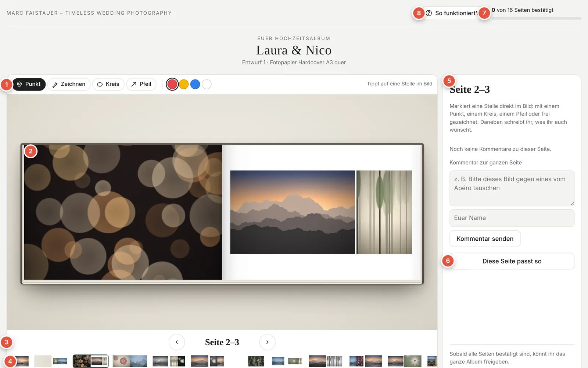Open thumbnail showing only dark green leaves
Screen dimensions: 588x368
(256, 361)
